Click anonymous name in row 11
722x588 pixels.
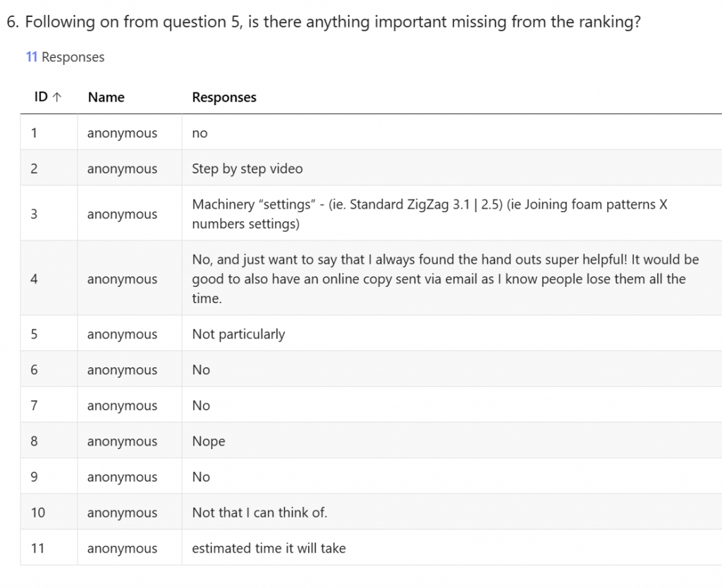[x=122, y=548]
